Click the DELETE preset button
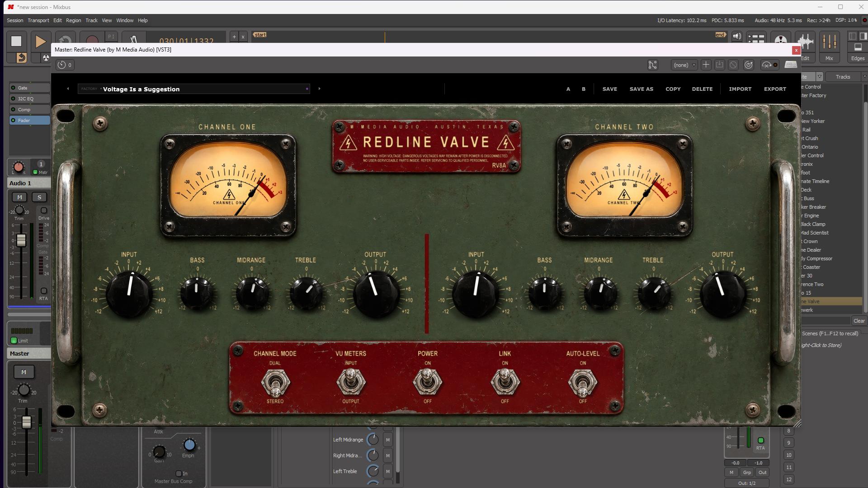Viewport: 868px width, 488px height. 702,89
